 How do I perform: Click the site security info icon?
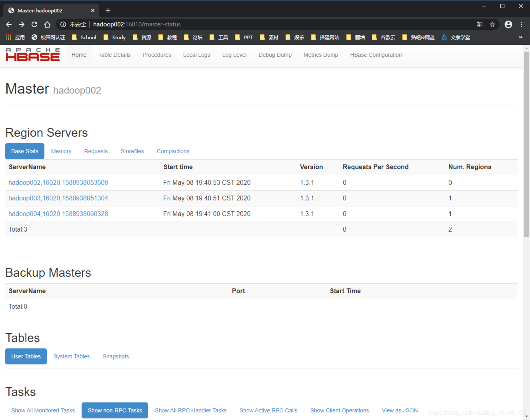63,24
